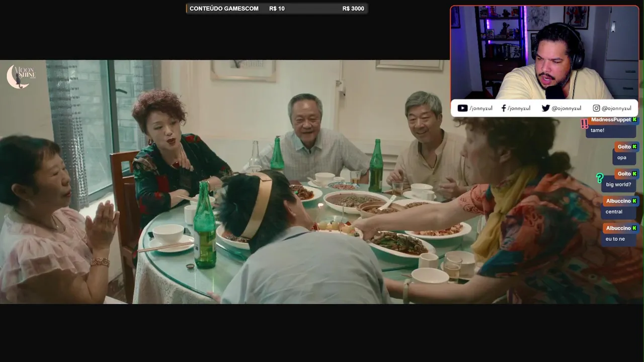Viewport: 644px width, 362px height.
Task: Open the YouTube handle /jonnyzul
Action: [x=481, y=108]
